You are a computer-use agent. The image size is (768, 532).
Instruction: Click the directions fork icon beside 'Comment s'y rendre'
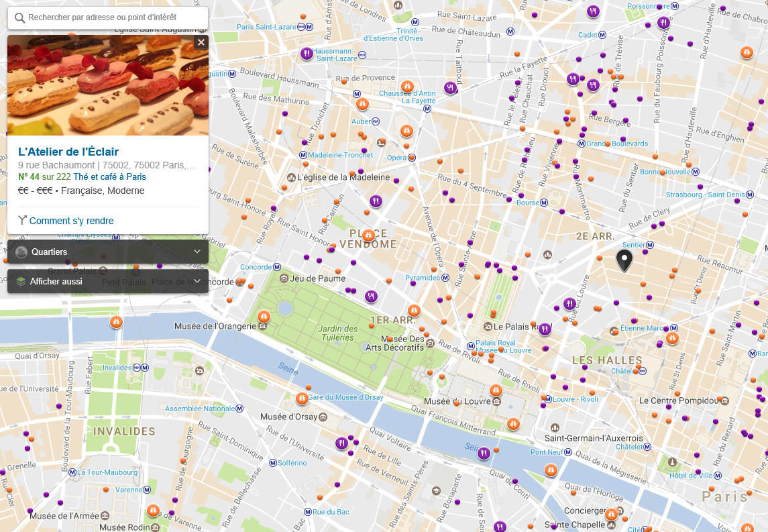pos(23,221)
